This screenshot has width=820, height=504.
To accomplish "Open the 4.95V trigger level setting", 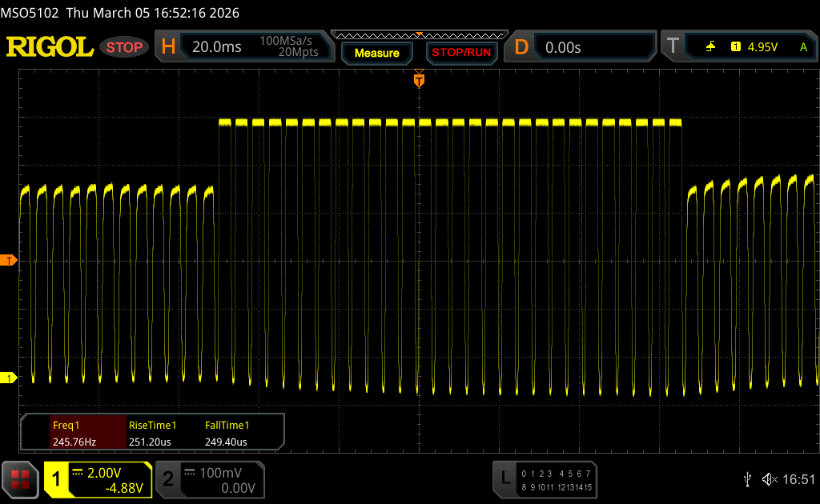I will [762, 47].
